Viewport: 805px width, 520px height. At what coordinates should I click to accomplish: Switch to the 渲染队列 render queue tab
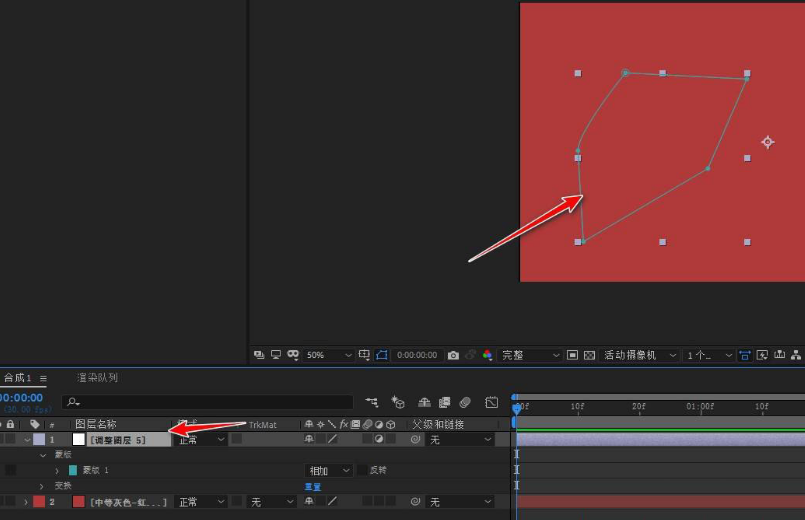point(97,378)
